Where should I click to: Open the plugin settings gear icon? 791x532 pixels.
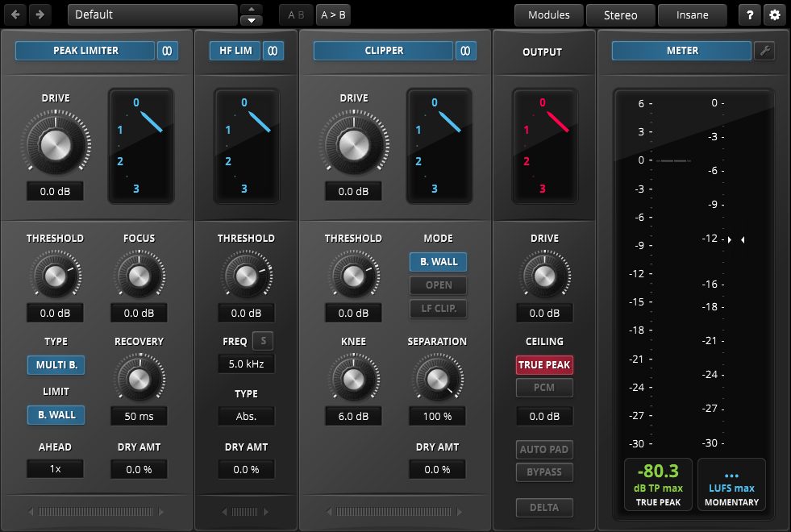pos(775,14)
